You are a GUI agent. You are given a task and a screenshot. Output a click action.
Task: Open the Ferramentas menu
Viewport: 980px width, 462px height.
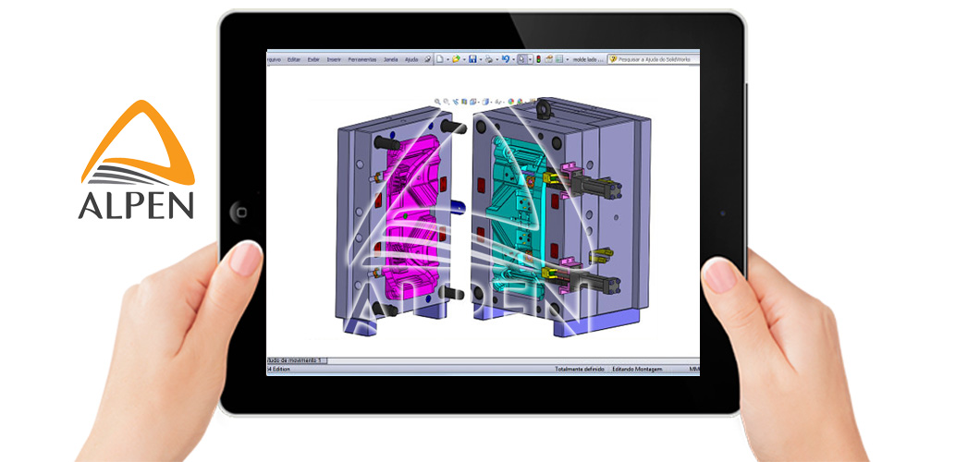tap(363, 58)
